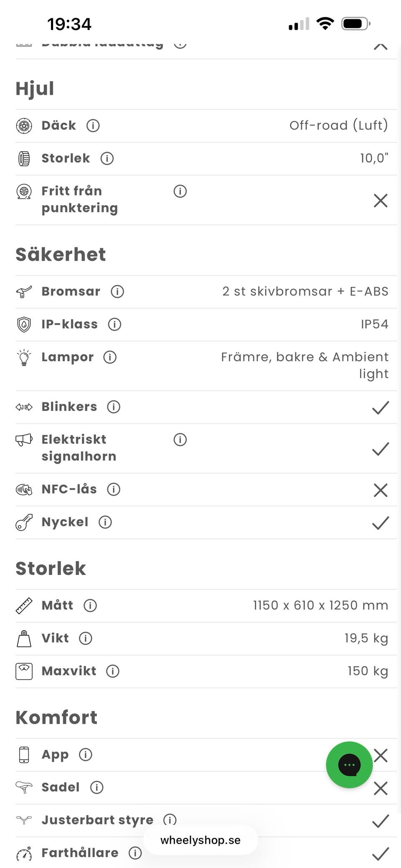Tap info icon beside Lampor
This screenshot has width=401, height=868.
(x=110, y=357)
